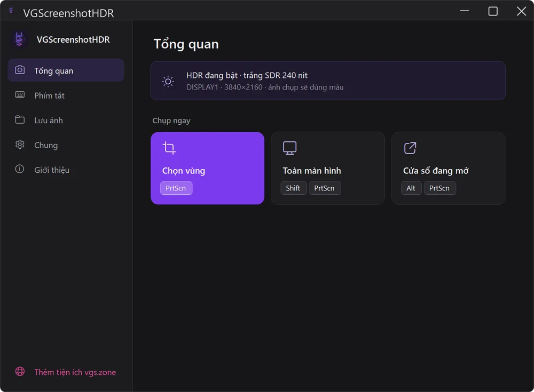Maximize the VGScreenshotHDR window
This screenshot has height=392, width=534.
[x=493, y=11]
